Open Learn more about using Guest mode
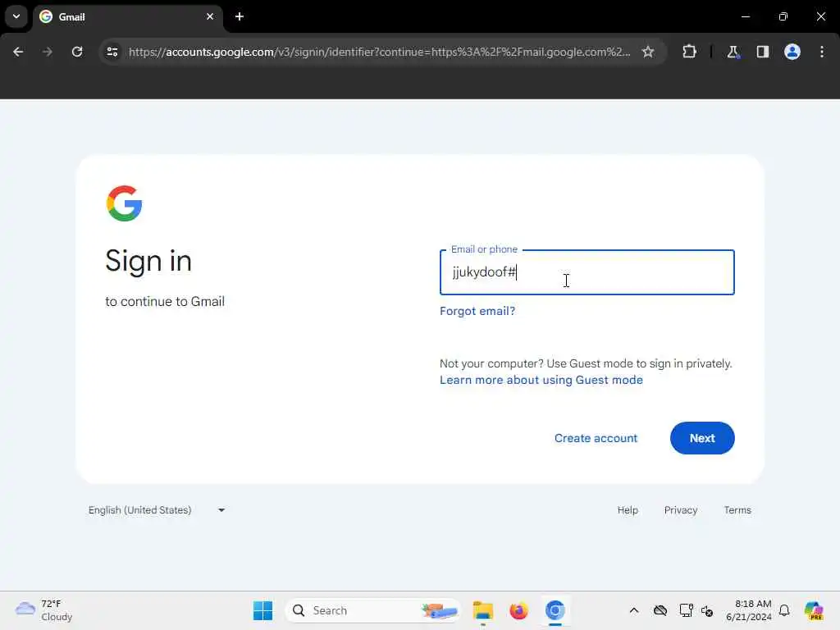Image resolution: width=840 pixels, height=630 pixels. pyautogui.click(x=541, y=380)
